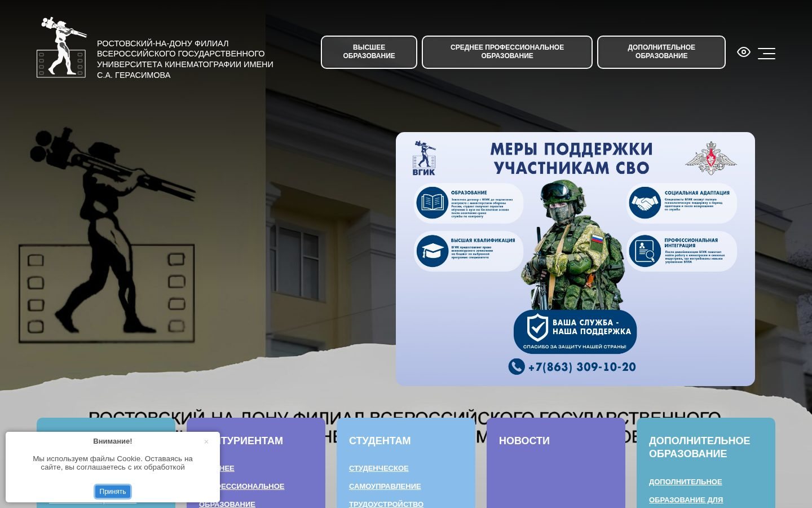Click the site title РОСТОВСКИЙ-НА-ДОНУ ФИЛИАЛ text

185,59
